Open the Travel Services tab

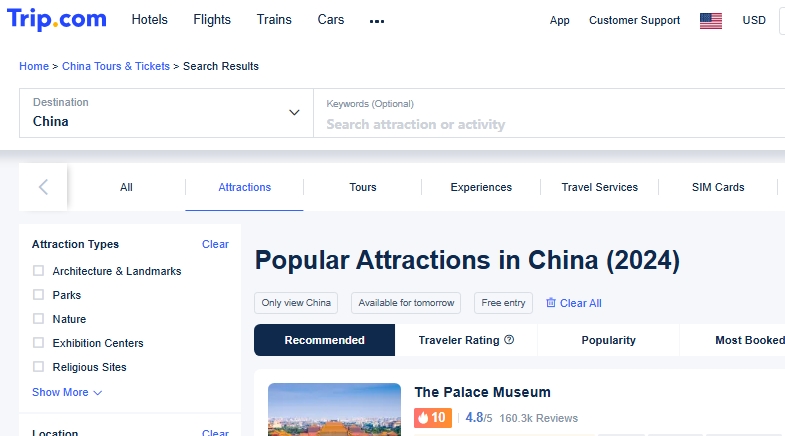tap(599, 187)
